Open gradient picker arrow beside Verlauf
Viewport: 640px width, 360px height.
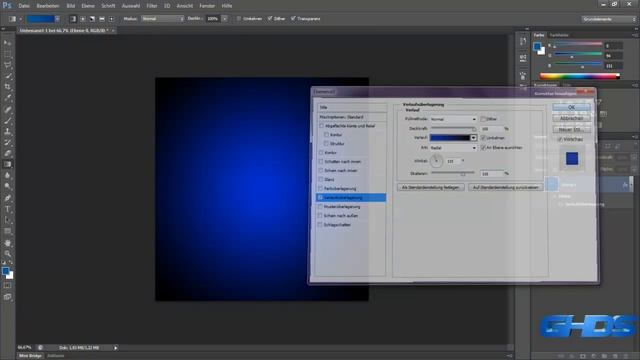coord(473,138)
